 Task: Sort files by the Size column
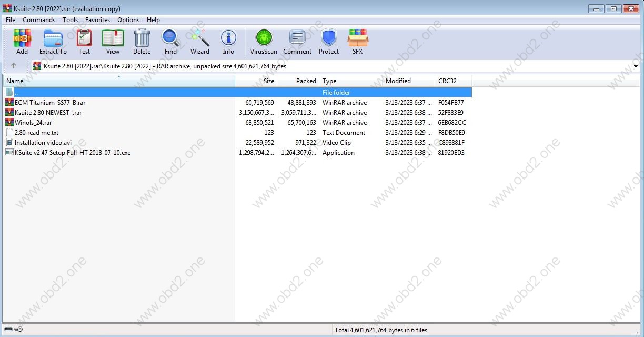click(268, 81)
